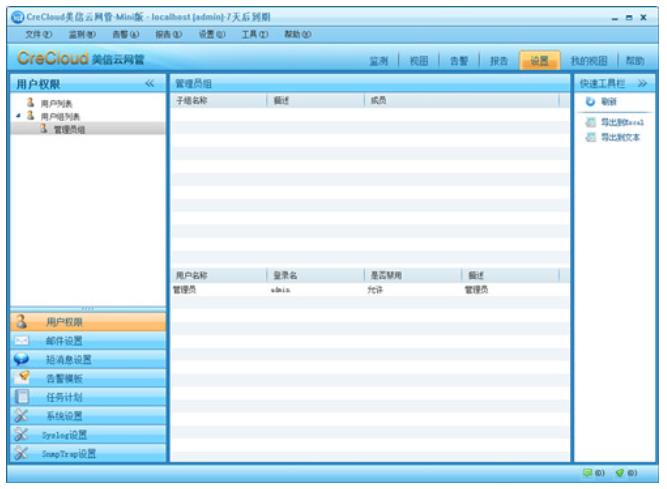Image resolution: width=667 pixels, height=489 pixels.
Task: Open the 文件 menu
Action: click(38, 34)
